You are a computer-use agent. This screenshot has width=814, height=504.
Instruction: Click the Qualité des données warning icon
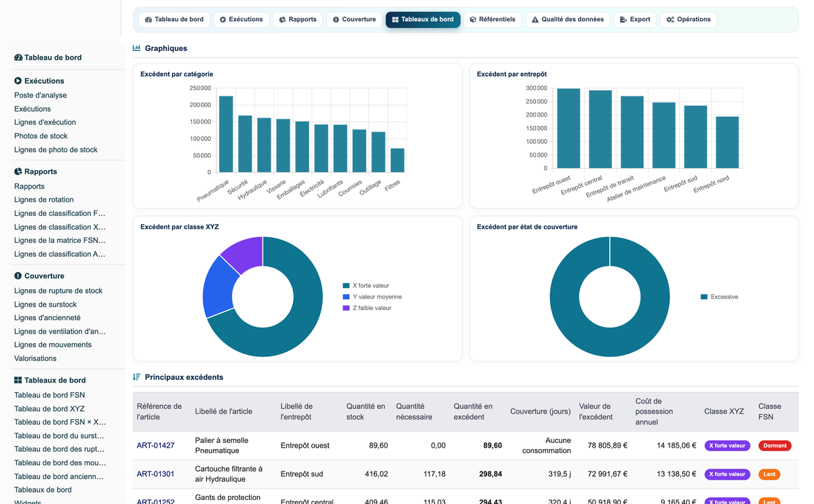(x=535, y=20)
